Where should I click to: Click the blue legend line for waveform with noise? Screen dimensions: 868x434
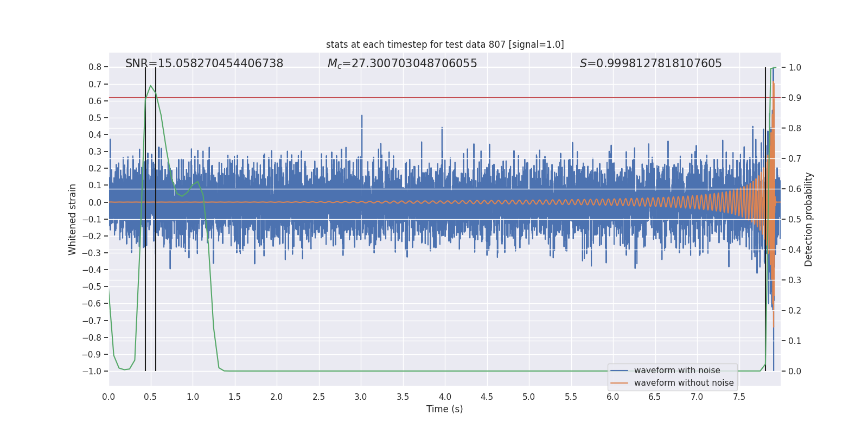click(619, 371)
